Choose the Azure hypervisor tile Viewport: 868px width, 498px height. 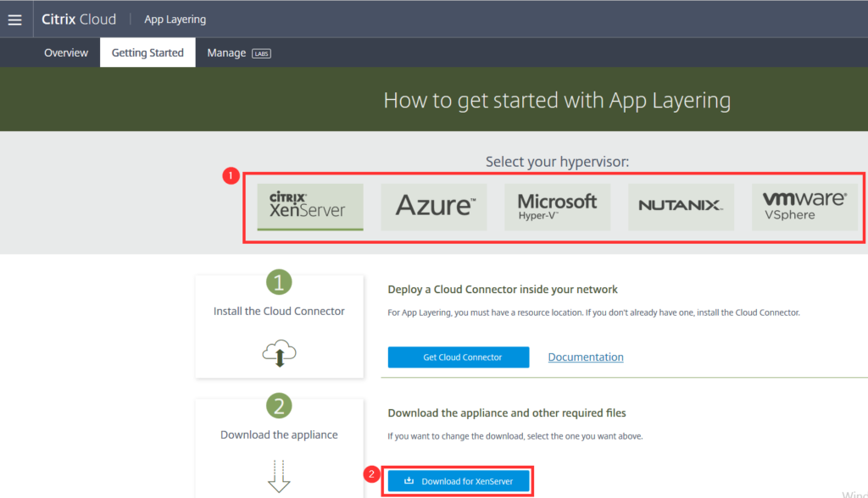pyautogui.click(x=434, y=207)
